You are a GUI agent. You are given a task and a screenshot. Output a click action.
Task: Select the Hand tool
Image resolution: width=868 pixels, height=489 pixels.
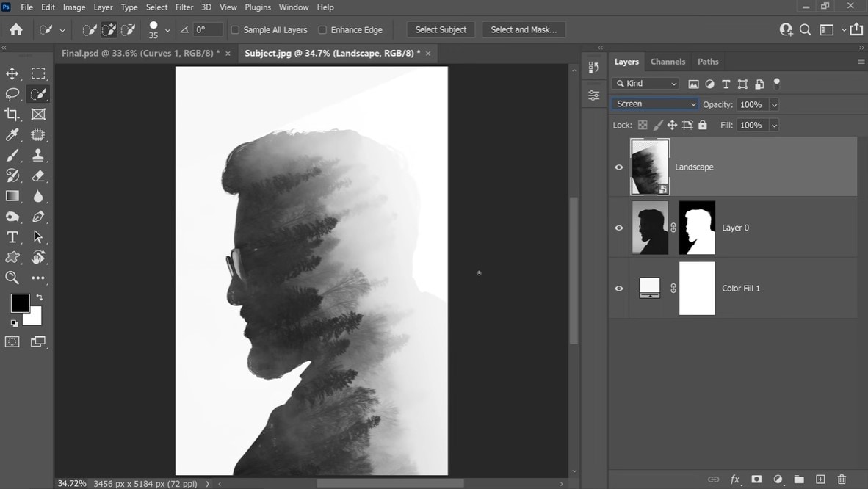(x=38, y=258)
